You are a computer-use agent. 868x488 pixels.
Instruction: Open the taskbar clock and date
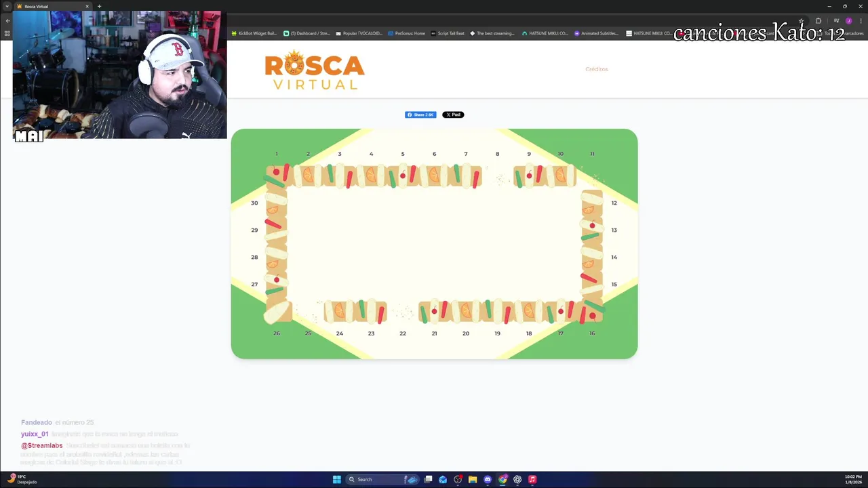coord(853,479)
